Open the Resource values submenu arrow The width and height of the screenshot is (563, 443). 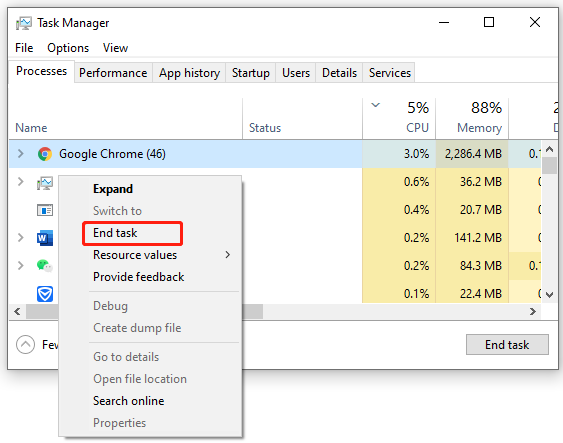pos(228,255)
